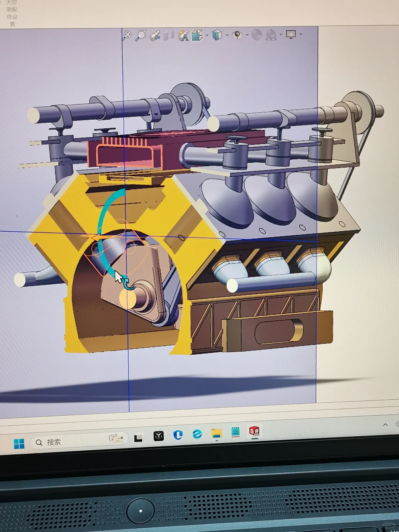
Task: Click the Previous View icon
Action: click(x=155, y=35)
